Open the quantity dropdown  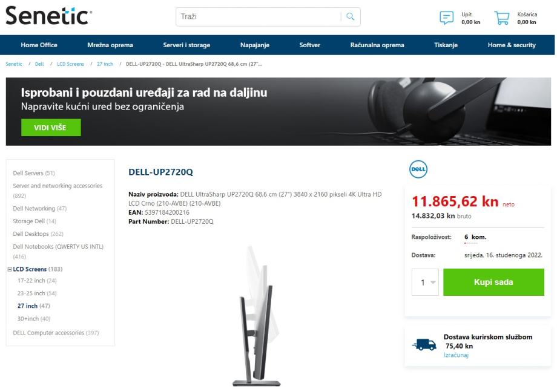425,283
